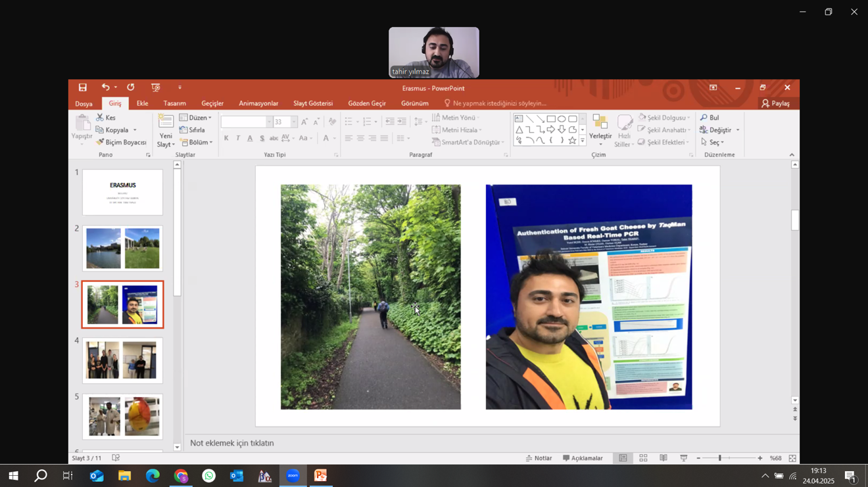Start slideshow from the quick access toolbar icon
This screenshot has height=487, width=868.
156,87
